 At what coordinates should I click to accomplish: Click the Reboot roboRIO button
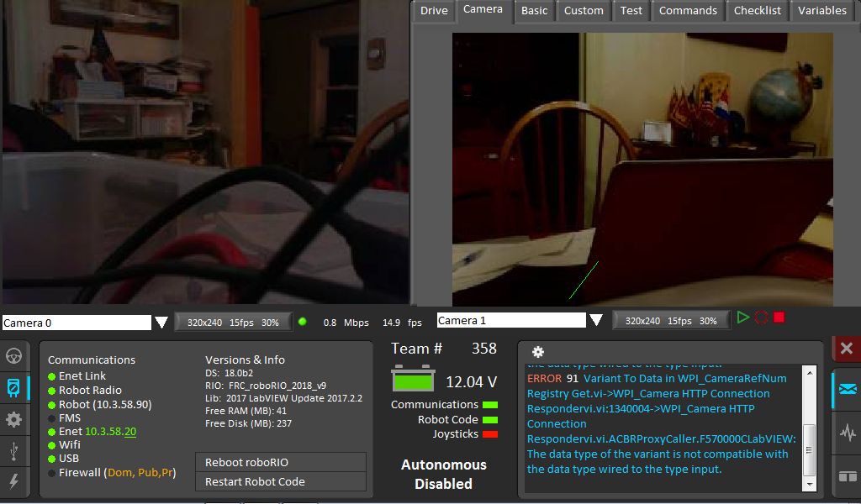281,462
